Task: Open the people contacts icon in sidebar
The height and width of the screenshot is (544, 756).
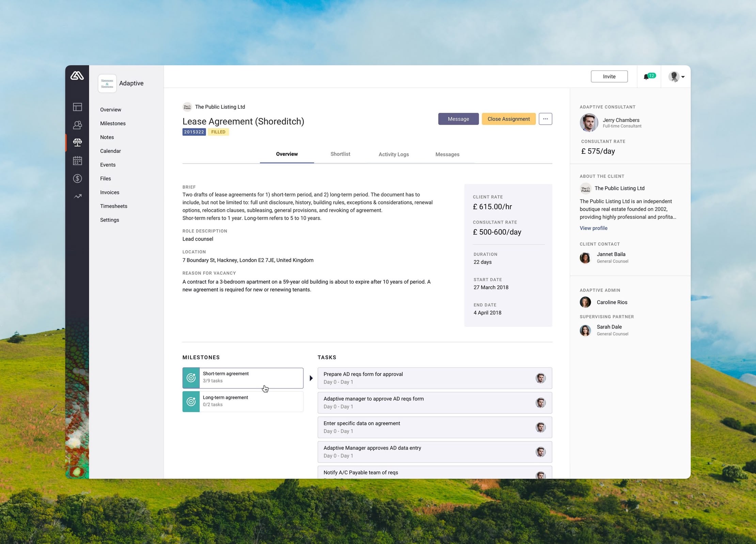Action: tap(77, 125)
